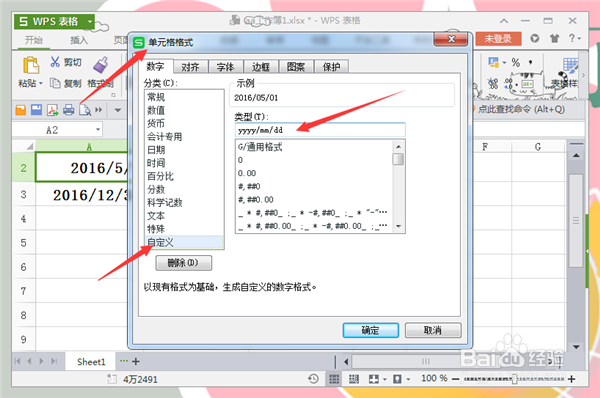This screenshot has width=600, height=398.
Task: Close the 单元格格式 dialog
Action: click(x=451, y=39)
